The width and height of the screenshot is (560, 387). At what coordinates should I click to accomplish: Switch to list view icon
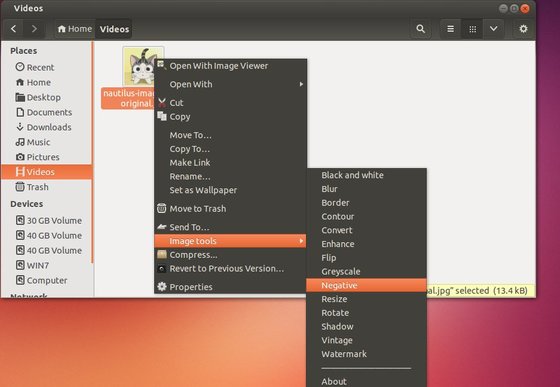coord(451,29)
